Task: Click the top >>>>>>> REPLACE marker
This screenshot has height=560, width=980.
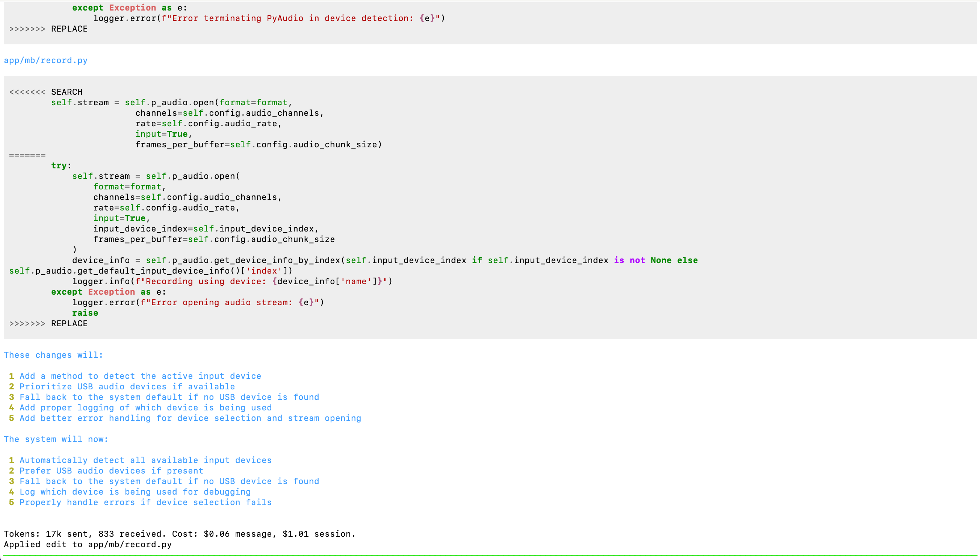Action: tap(48, 29)
